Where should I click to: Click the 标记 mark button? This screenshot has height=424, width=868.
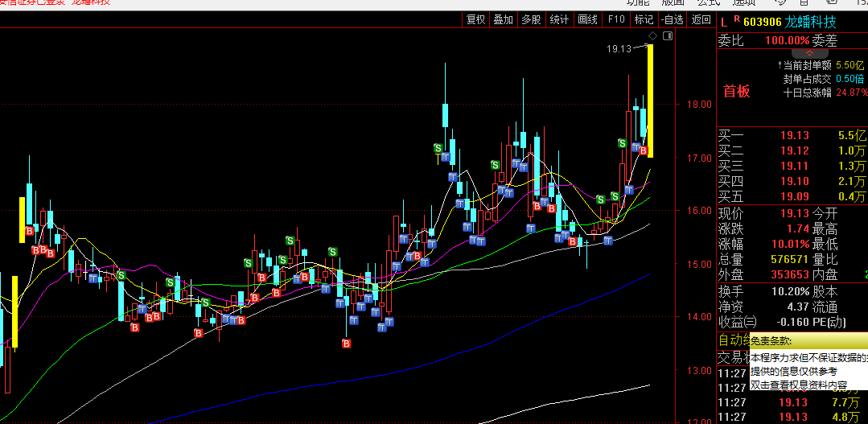coord(644,19)
